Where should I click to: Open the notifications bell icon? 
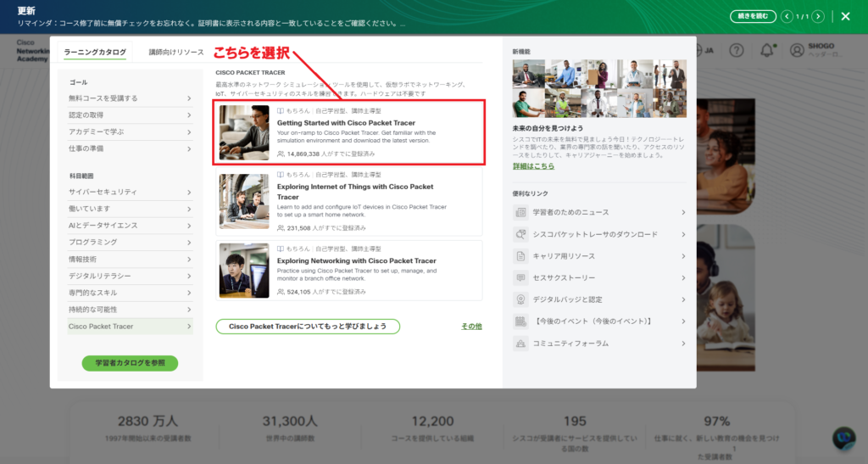[766, 50]
